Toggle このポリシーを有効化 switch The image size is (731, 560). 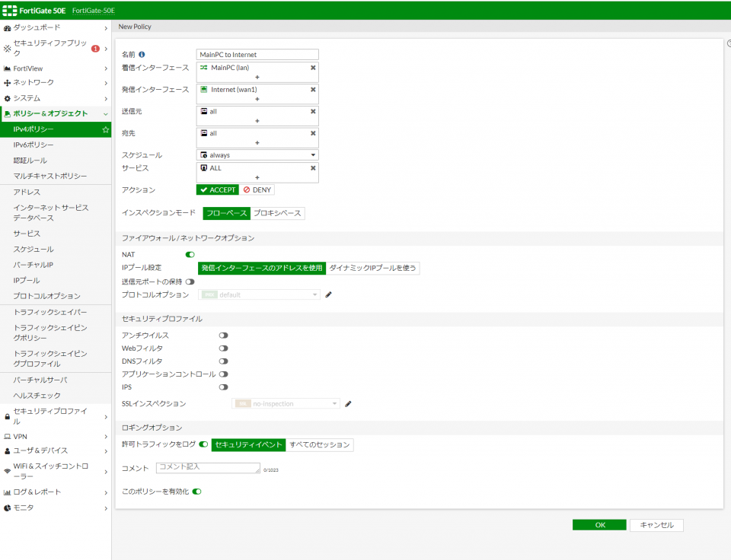tap(196, 492)
